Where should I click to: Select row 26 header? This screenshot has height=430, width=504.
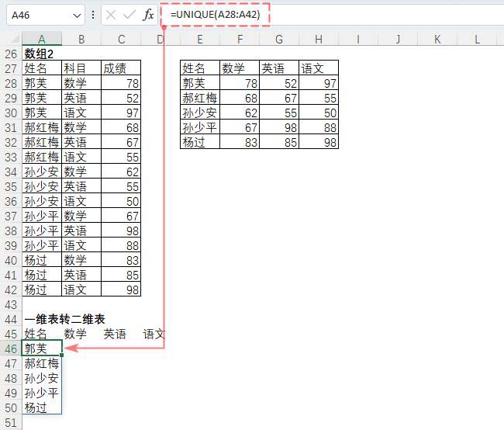tap(11, 54)
